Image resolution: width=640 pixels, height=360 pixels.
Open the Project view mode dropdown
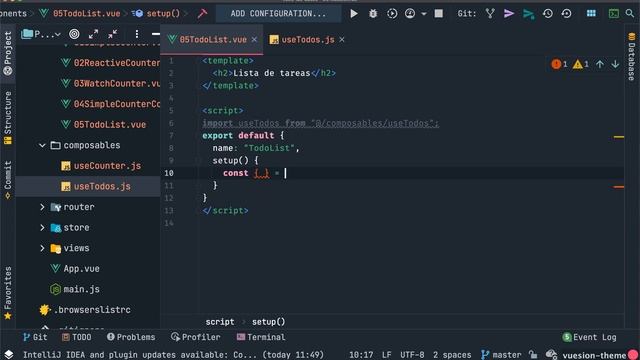coord(41,34)
